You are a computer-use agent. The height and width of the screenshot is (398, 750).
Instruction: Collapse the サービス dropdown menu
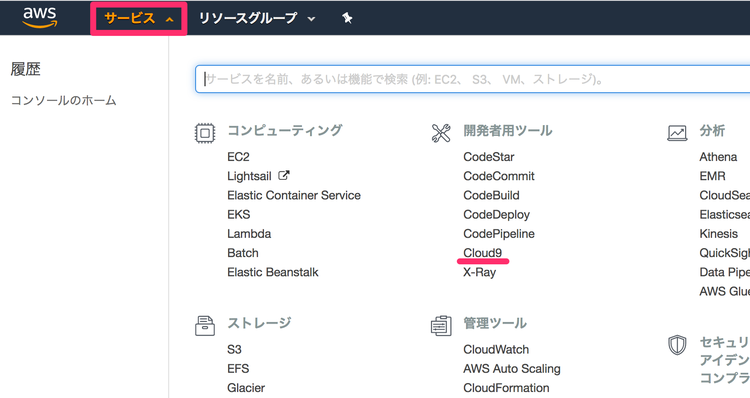pos(139,19)
